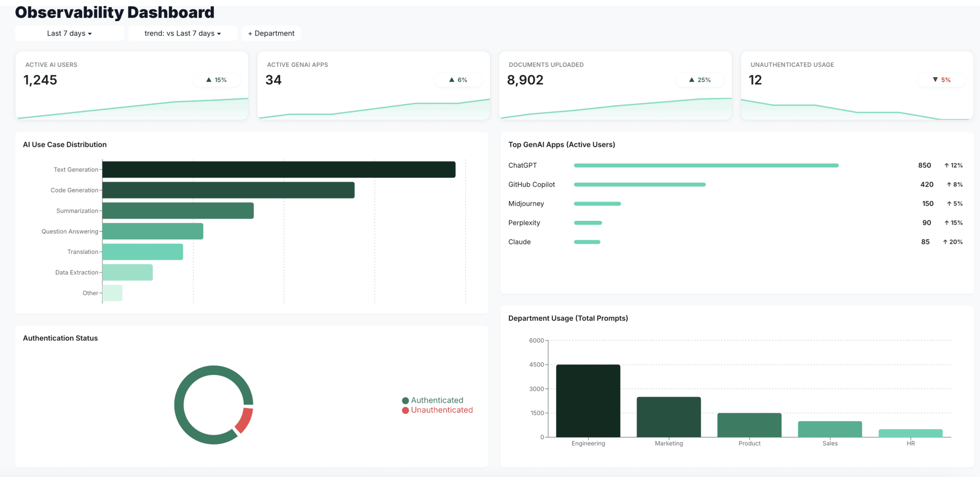The image size is (980, 477).
Task: Open the Last 7 days date range dropdown
Action: 69,33
